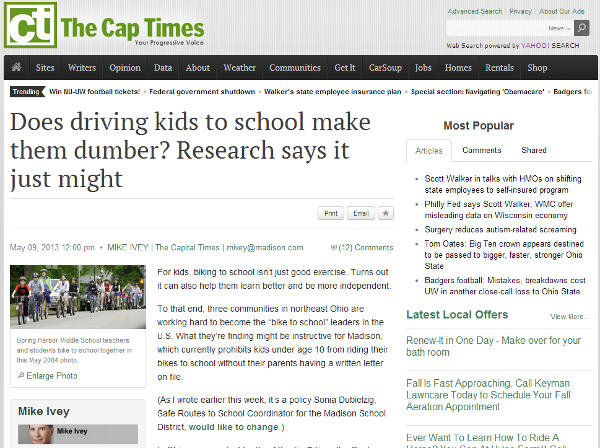Open the Sites menu

pos(45,68)
